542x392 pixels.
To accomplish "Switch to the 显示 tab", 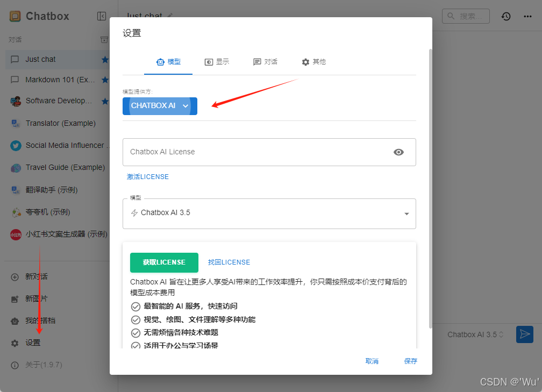I will click(217, 62).
